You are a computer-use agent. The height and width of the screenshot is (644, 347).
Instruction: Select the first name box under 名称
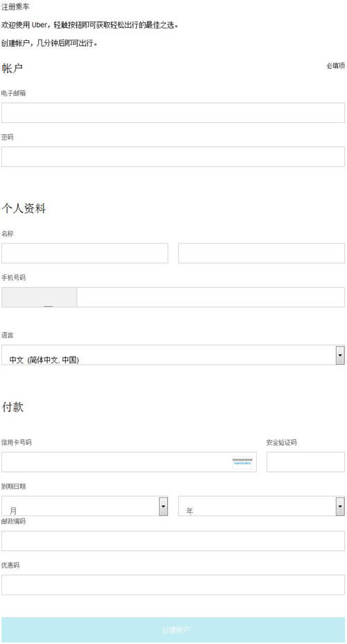pos(85,254)
